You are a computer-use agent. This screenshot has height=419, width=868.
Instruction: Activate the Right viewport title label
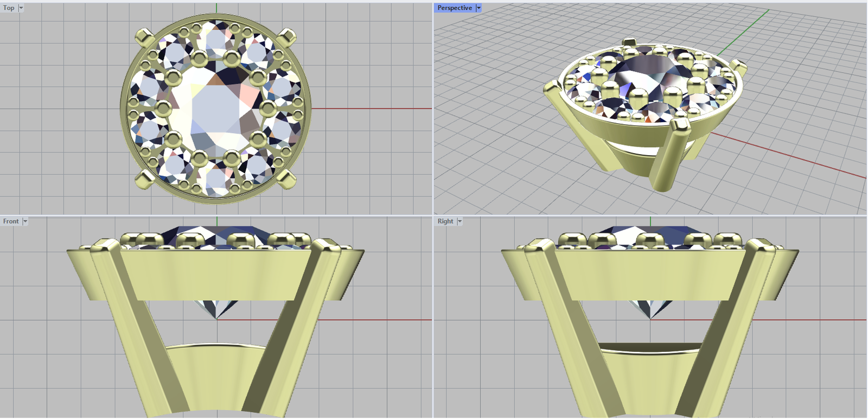pyautogui.click(x=445, y=221)
